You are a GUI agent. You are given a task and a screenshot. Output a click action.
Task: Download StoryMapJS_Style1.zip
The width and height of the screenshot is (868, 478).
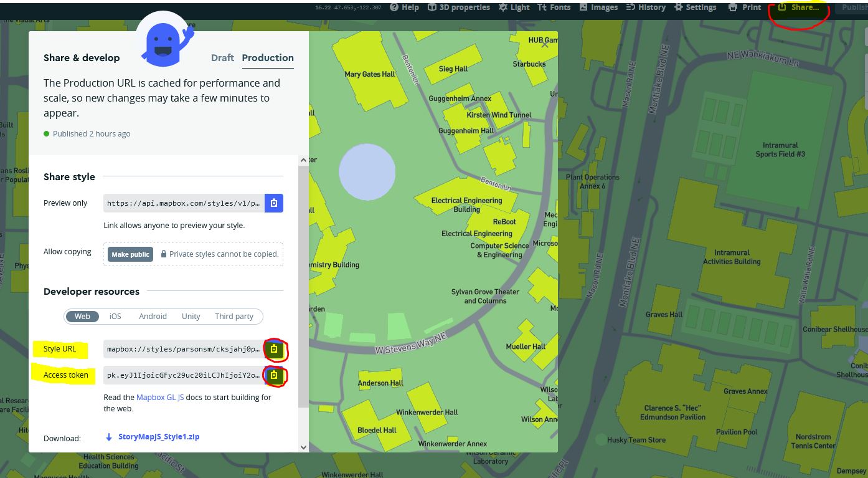tap(159, 437)
